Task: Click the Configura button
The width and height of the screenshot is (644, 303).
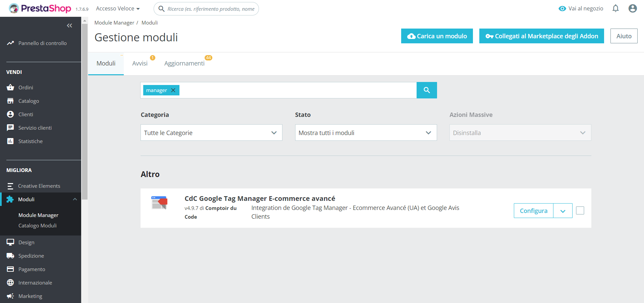Action: (x=534, y=211)
